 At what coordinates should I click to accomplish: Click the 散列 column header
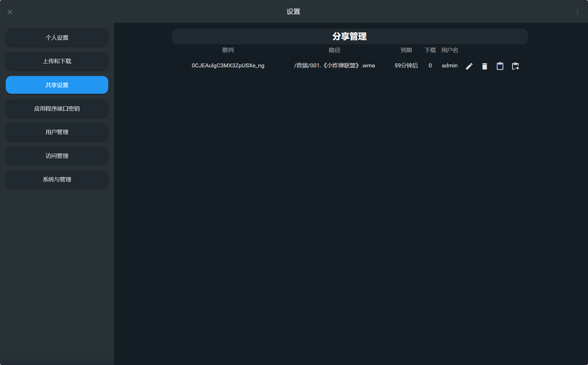coord(228,50)
